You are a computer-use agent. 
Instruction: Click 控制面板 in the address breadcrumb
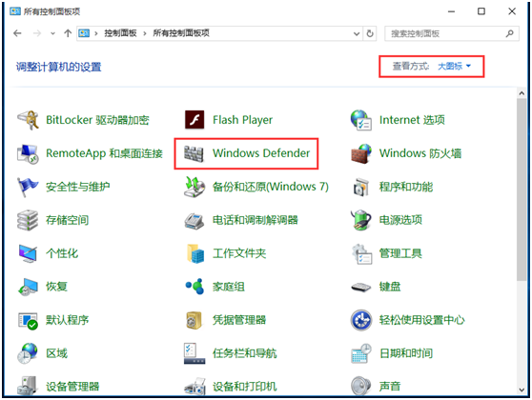point(120,33)
